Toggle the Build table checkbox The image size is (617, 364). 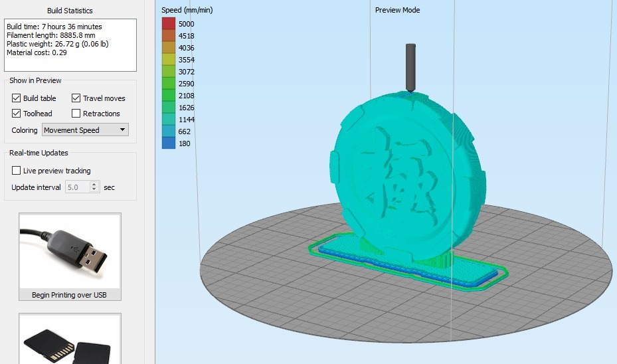pyautogui.click(x=16, y=98)
